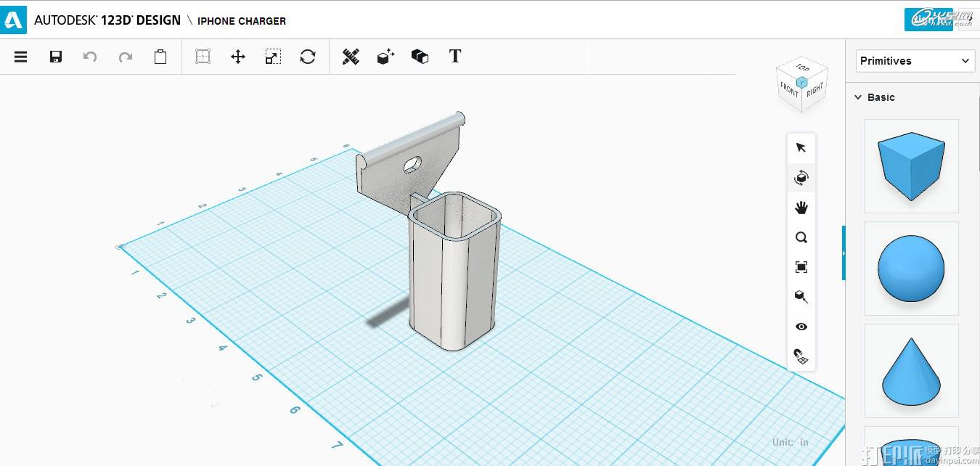Open the hamburger application menu
The width and height of the screenshot is (980, 466).
click(x=20, y=57)
